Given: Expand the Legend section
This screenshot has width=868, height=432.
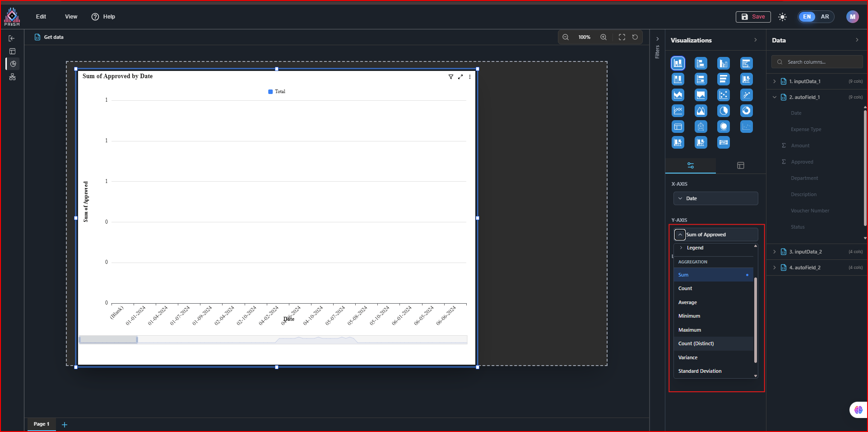Looking at the screenshot, I should [681, 248].
